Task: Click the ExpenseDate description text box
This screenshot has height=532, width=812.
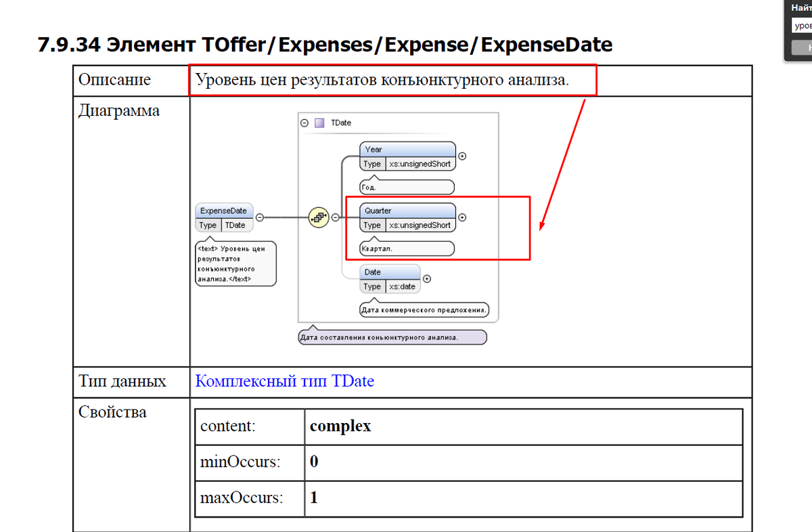Action: (235, 263)
